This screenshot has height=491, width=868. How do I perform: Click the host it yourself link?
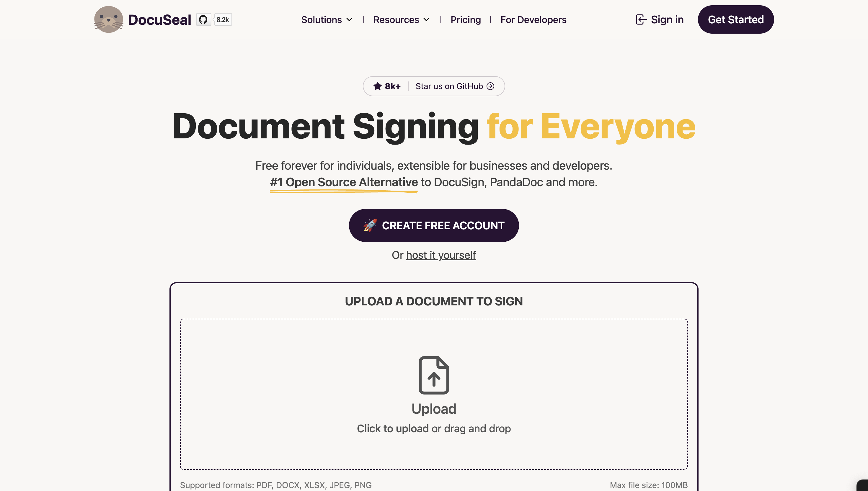(x=441, y=255)
